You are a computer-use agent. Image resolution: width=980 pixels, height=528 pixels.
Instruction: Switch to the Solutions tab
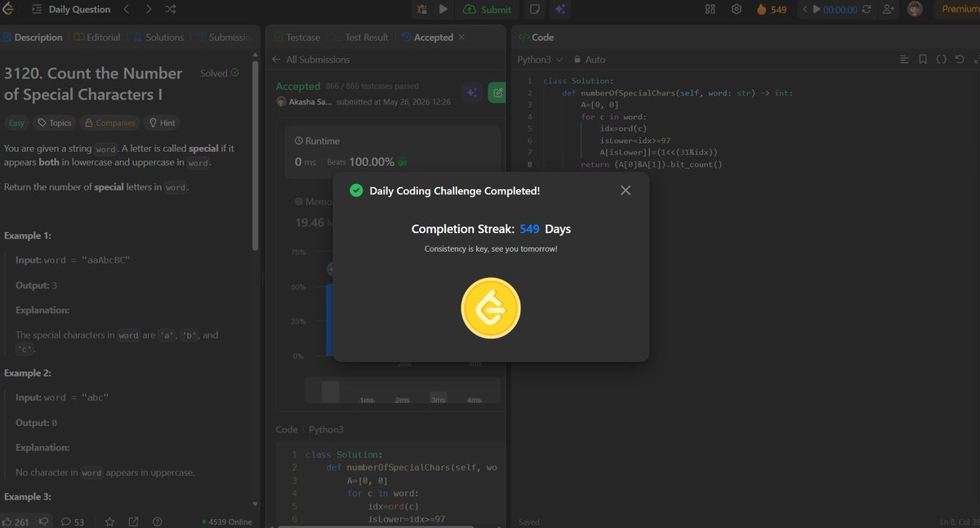tap(158, 37)
